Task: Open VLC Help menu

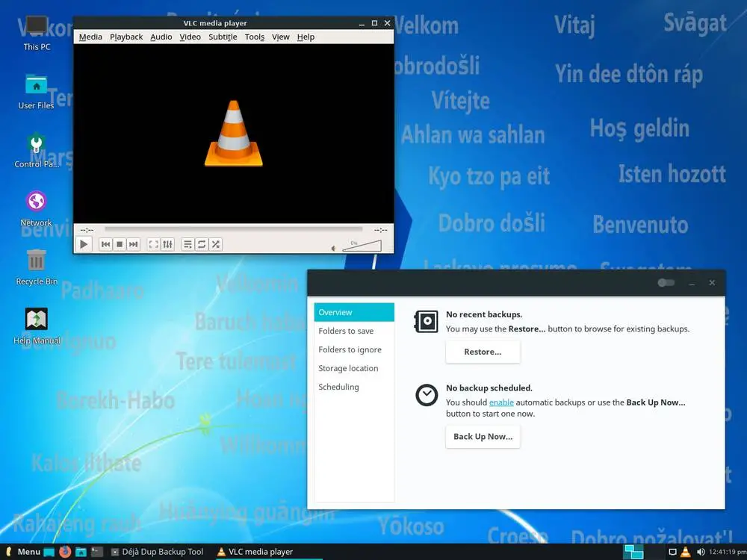Action: 306,37
